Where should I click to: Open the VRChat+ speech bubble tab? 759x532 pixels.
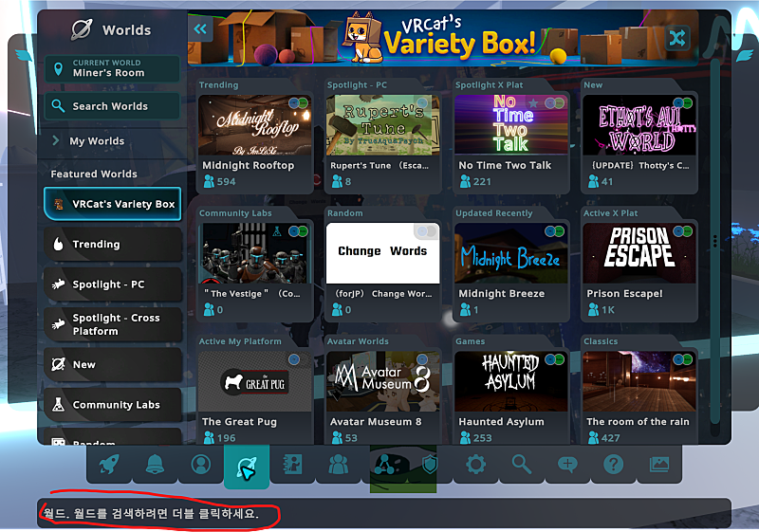(x=567, y=465)
